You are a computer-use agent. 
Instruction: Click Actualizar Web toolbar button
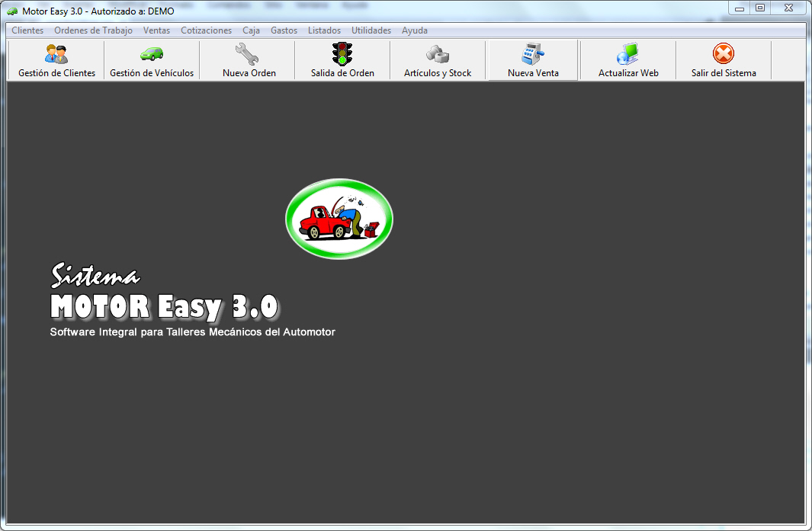tap(628, 60)
